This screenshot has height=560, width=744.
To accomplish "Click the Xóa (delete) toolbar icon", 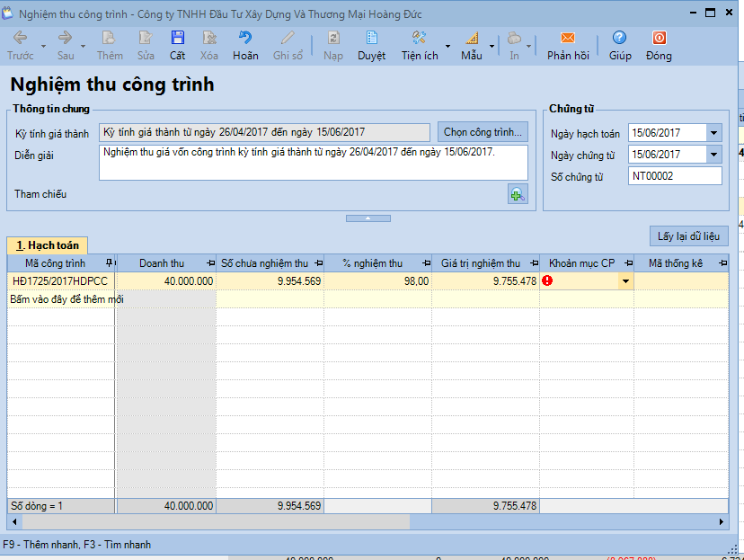I will click(208, 46).
